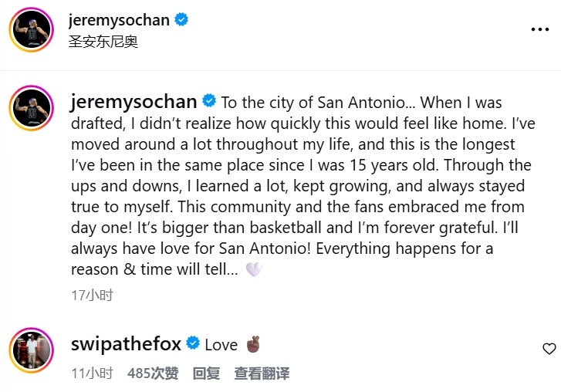Translate the comment with 查看翻译

pos(262,373)
